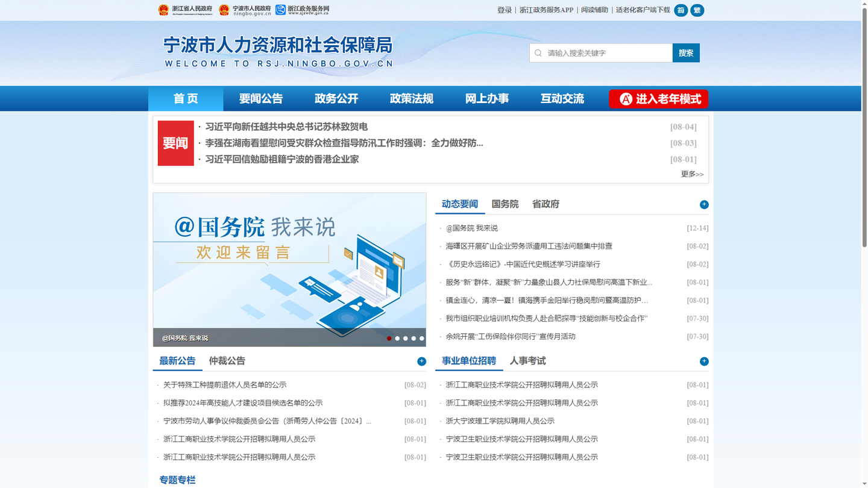The width and height of the screenshot is (868, 488).
Task: Open news 镇金连心，清凉一夏
Action: 547,301
